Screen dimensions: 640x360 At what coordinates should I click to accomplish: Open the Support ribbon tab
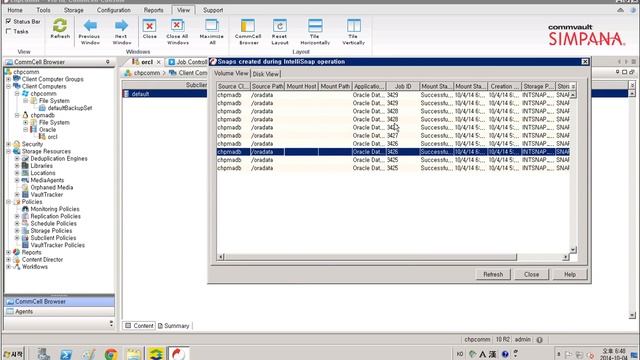[x=213, y=10]
